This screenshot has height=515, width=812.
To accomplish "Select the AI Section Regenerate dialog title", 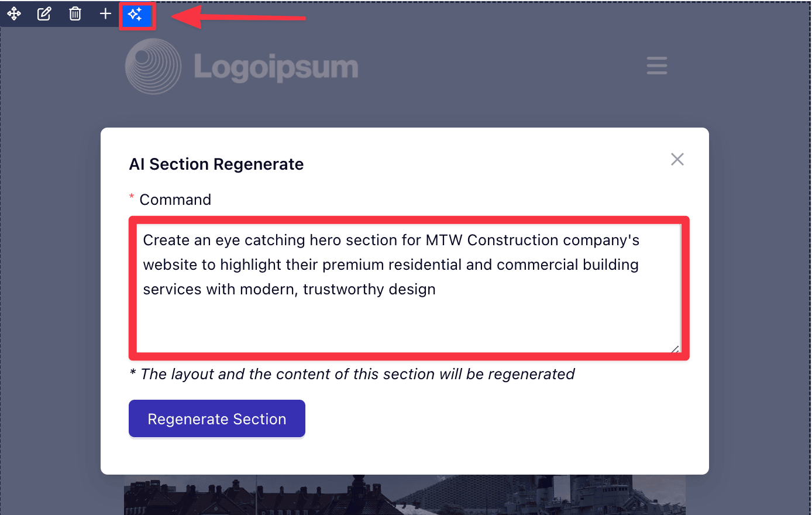I will [216, 164].
